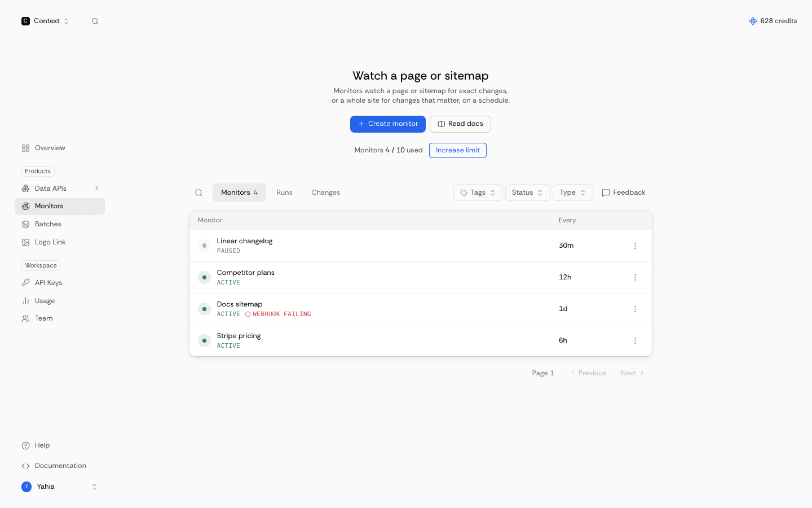The image size is (812, 508).
Task: Open Batches in the sidebar
Action: tap(60, 224)
